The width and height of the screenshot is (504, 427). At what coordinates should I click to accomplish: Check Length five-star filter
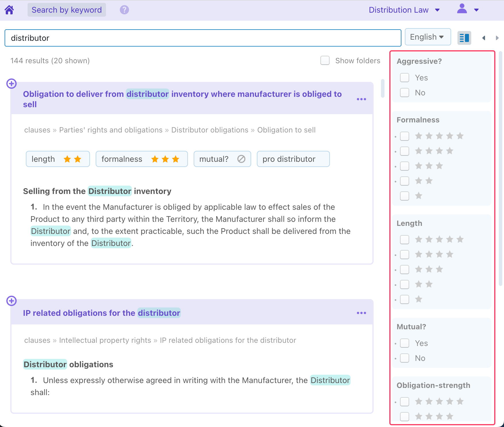[x=405, y=240]
